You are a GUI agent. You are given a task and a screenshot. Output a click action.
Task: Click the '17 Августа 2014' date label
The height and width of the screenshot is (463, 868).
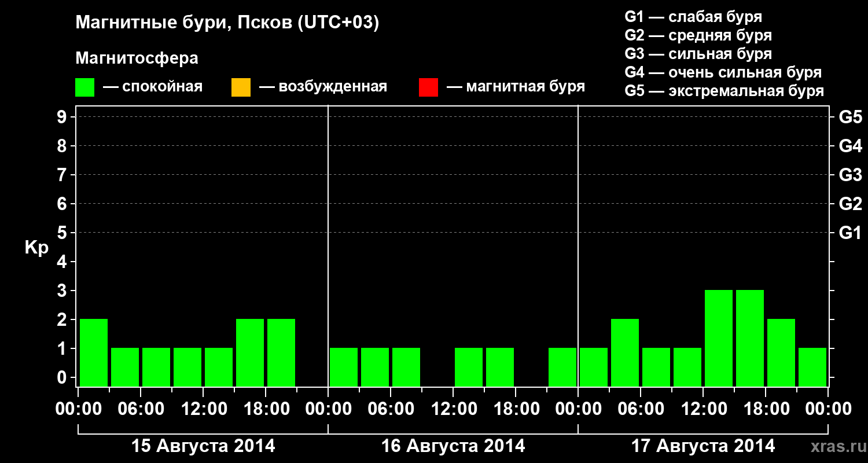(703, 446)
